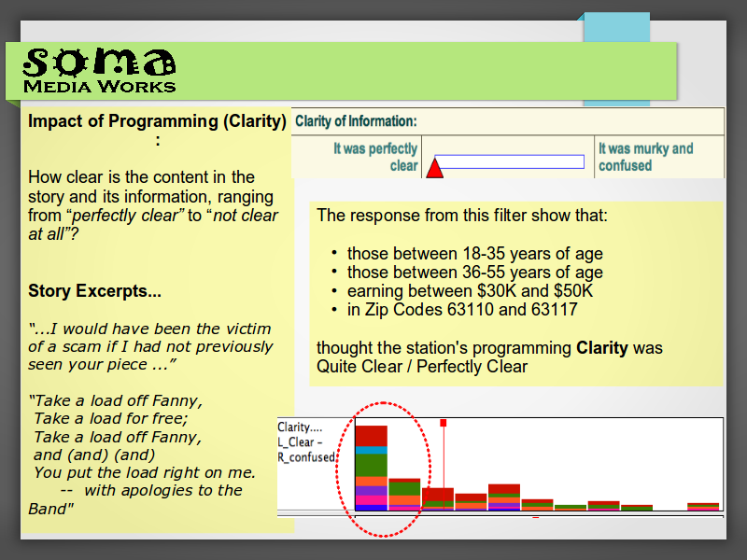The image size is (747, 560).
Task: Click the 'It was murky and confused' label
Action: pos(645,157)
